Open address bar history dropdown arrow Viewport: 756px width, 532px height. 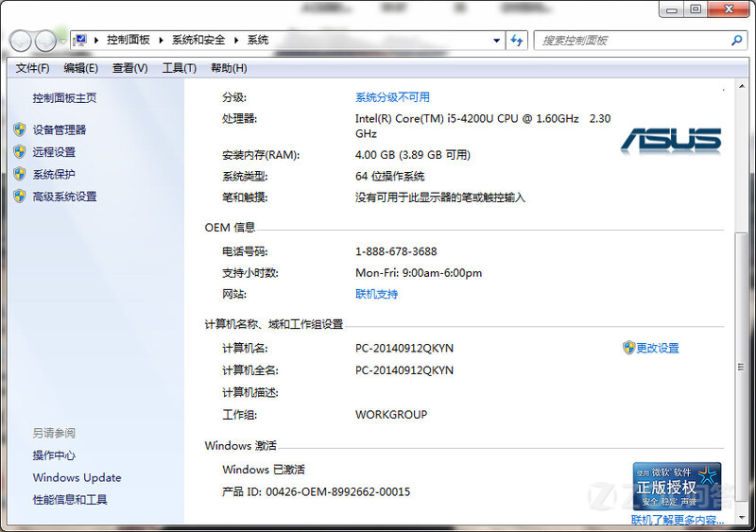point(497,41)
